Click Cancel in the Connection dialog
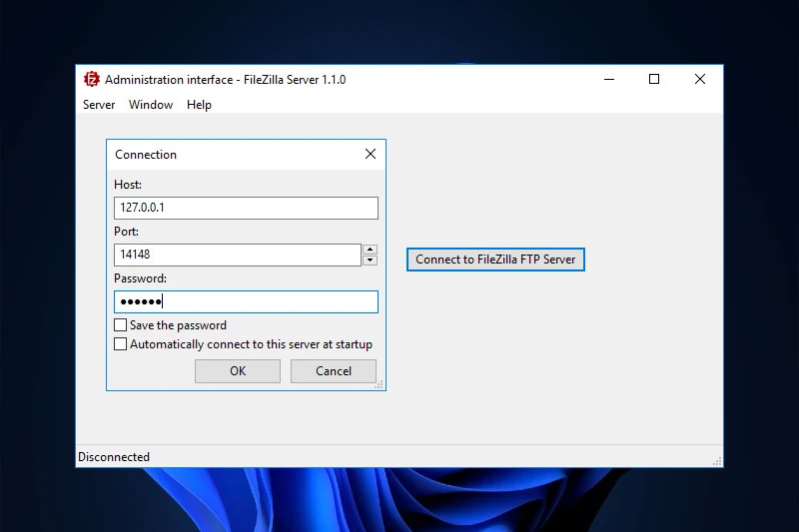The width and height of the screenshot is (799, 532). (x=334, y=371)
